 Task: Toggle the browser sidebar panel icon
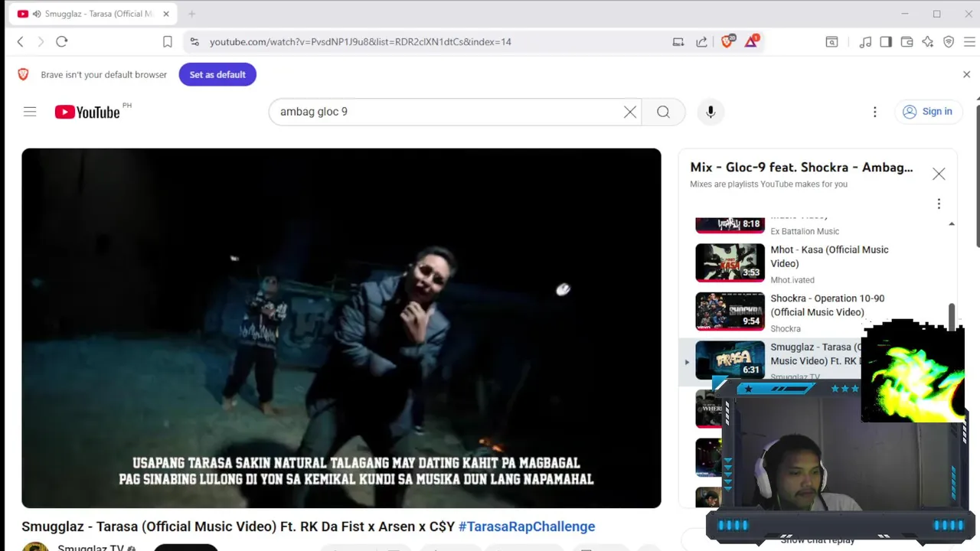[886, 42]
